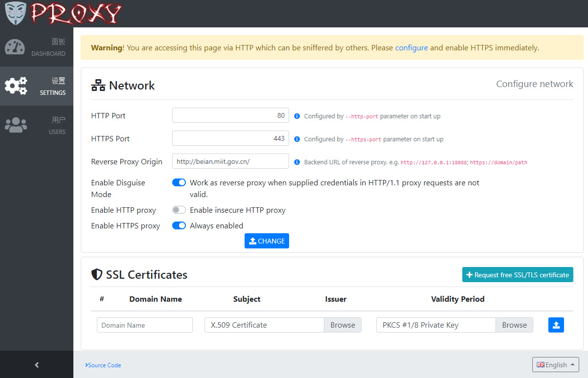588x378 pixels.
Task: Open the English language dropdown
Action: pos(556,365)
